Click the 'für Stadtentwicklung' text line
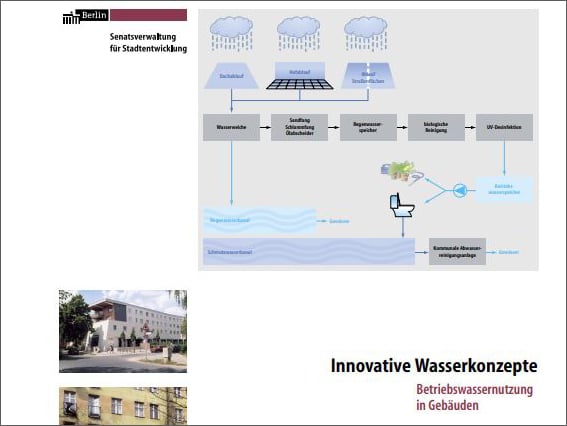The width and height of the screenshot is (567, 426). tap(148, 48)
